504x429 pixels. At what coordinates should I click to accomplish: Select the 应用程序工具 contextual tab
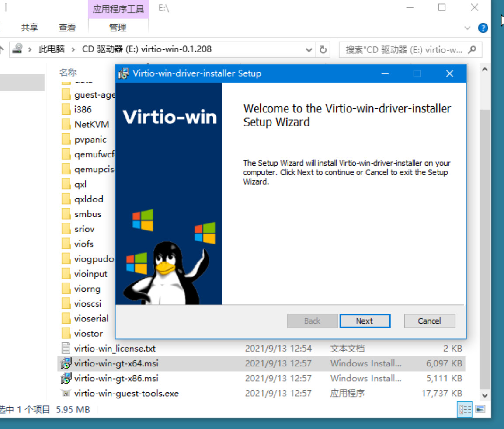click(x=118, y=9)
